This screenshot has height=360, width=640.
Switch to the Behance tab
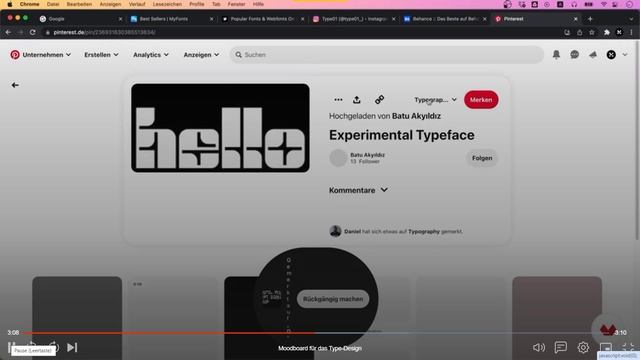[x=445, y=19]
